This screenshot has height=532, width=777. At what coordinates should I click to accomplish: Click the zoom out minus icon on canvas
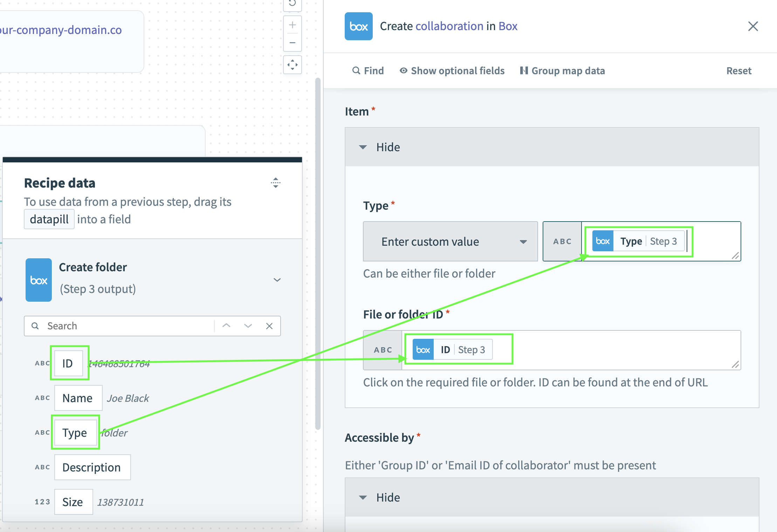pyautogui.click(x=293, y=43)
